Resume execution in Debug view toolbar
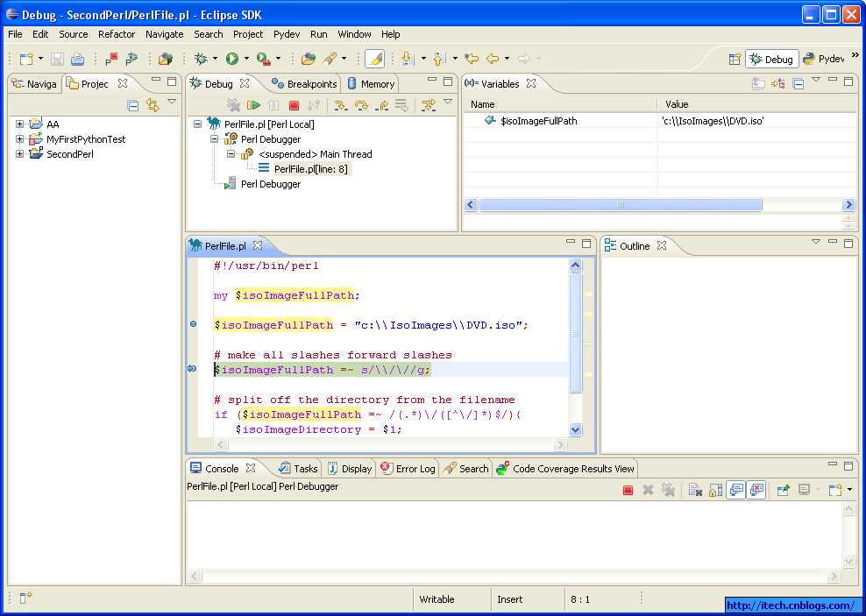 pyautogui.click(x=253, y=105)
